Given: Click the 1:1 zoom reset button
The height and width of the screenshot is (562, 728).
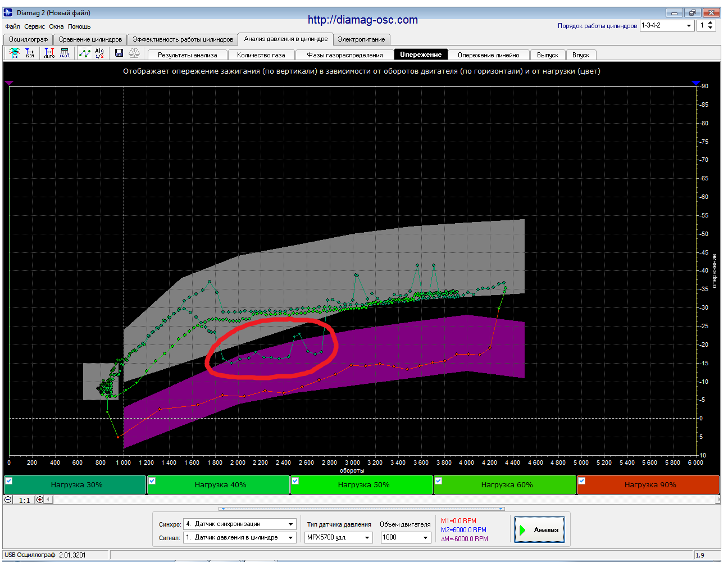Looking at the screenshot, I should (x=24, y=500).
